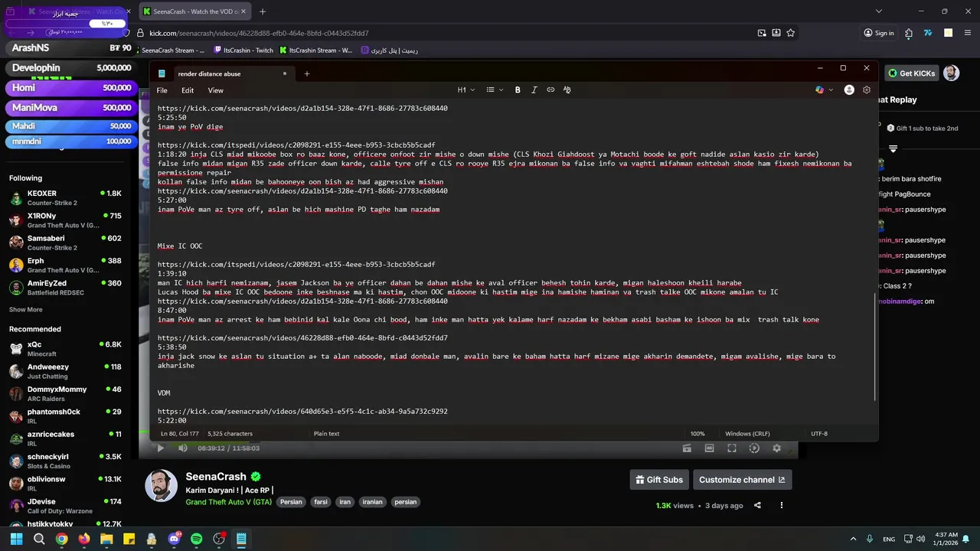Toggle italic formatting in Notepad

click(534, 90)
